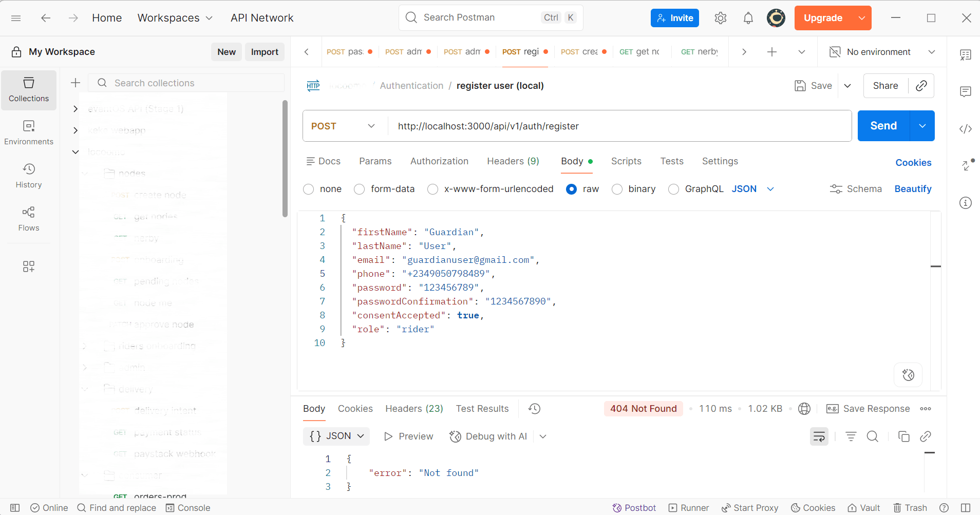Switch to the Scripts tab
The height and width of the screenshot is (515, 980).
[626, 161]
